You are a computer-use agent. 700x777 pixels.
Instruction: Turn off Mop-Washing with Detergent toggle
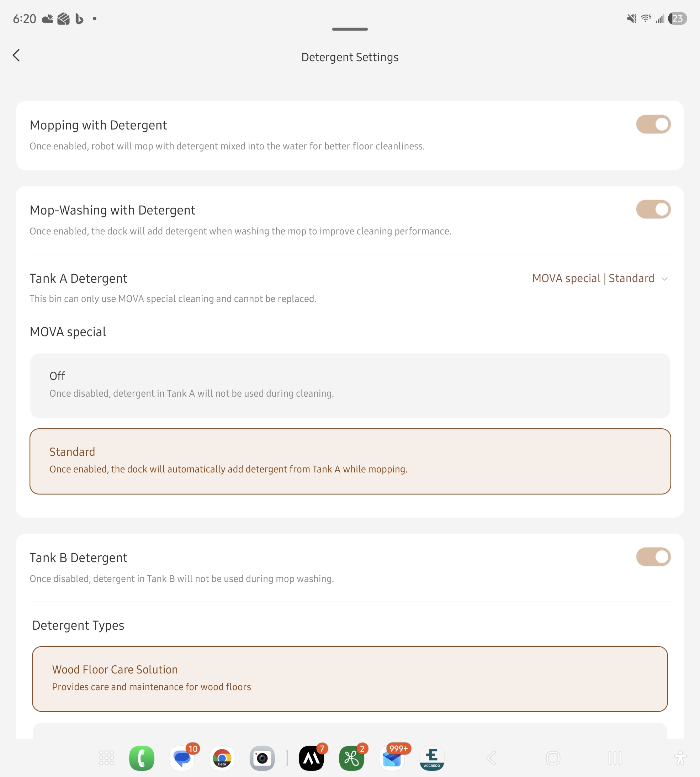(x=653, y=209)
